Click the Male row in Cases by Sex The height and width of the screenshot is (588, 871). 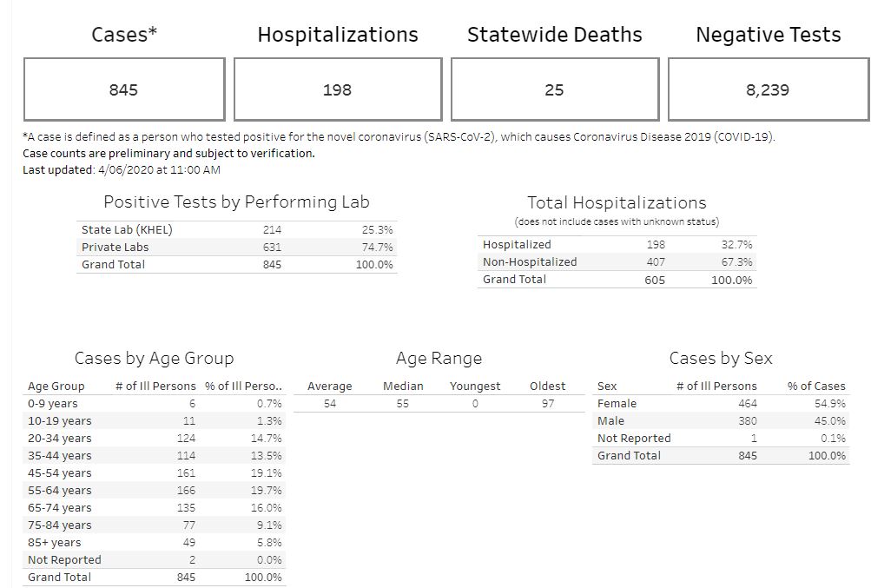[x=610, y=421]
